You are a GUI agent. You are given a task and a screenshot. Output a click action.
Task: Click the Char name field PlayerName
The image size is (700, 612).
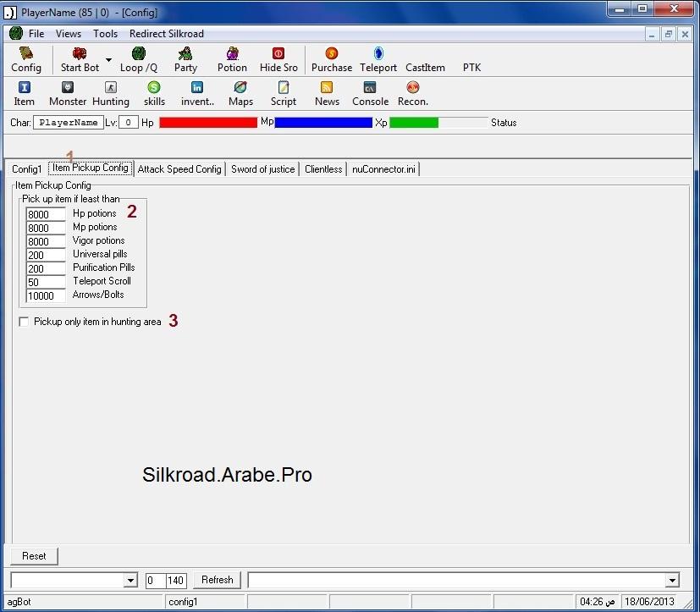point(69,123)
